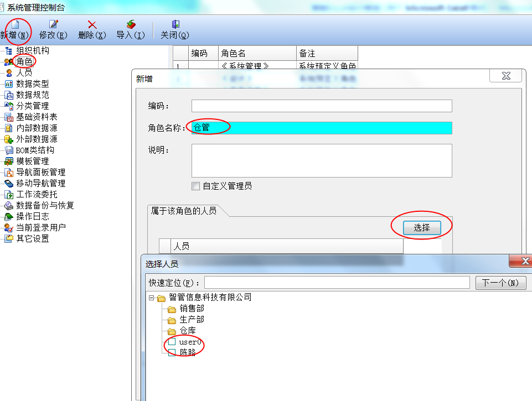This screenshot has width=532, height=401.
Task: Collapse the 智管信息科技有限公司 tree node
Action: [x=151, y=298]
